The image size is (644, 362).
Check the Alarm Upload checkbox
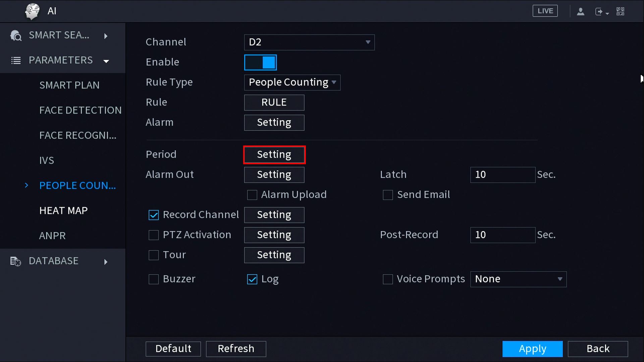pyautogui.click(x=252, y=195)
